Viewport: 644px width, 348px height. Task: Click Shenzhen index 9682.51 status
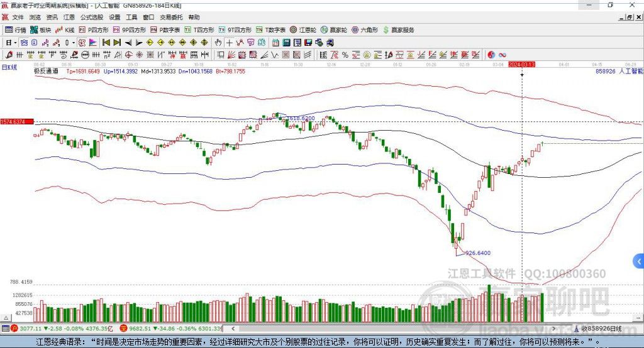click(170, 329)
